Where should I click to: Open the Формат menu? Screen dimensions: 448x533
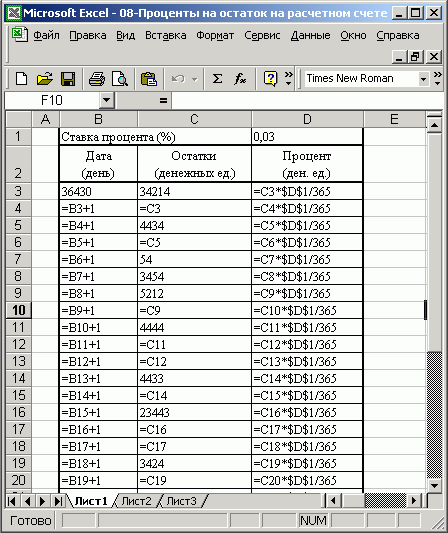point(215,35)
